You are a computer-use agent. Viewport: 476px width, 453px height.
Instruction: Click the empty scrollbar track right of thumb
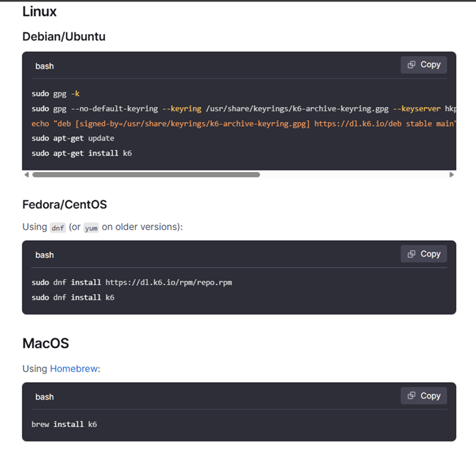coord(354,175)
